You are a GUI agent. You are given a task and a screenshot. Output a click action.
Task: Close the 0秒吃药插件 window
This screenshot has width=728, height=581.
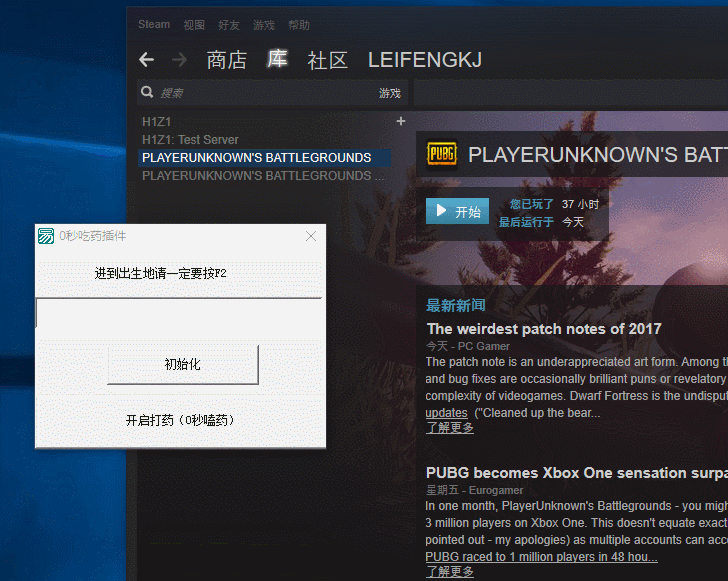(310, 236)
